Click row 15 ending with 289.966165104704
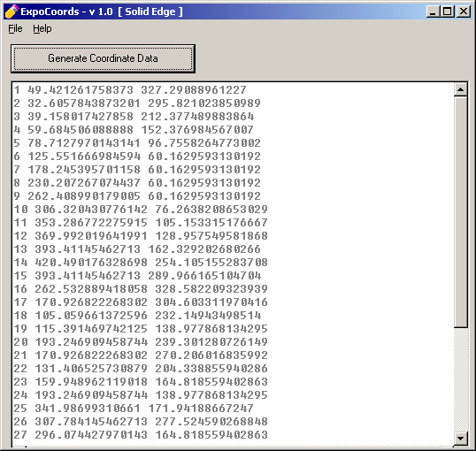 [137, 276]
